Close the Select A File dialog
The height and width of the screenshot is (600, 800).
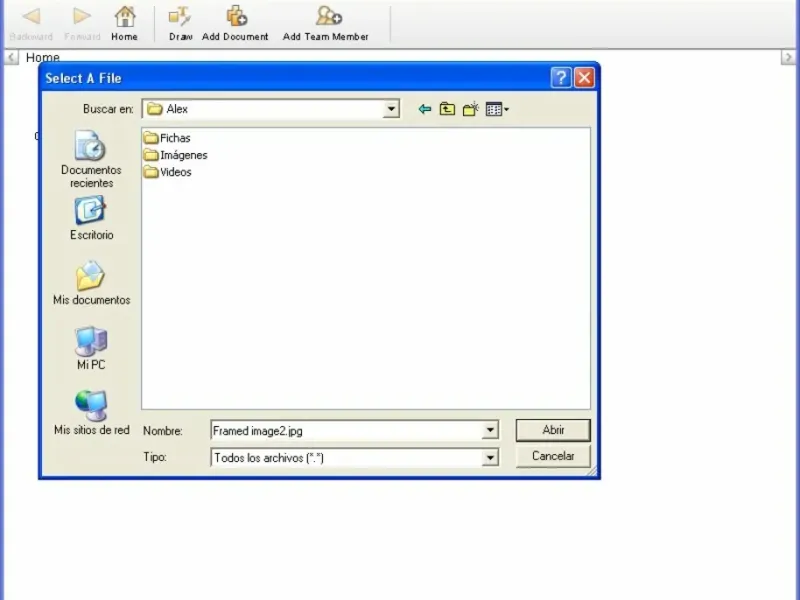coord(584,78)
